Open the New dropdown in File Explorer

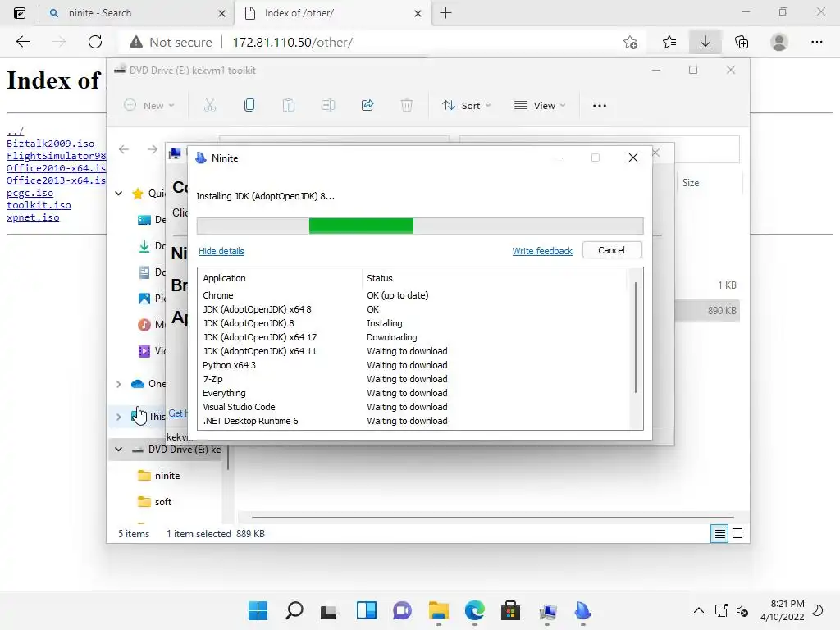(x=149, y=106)
